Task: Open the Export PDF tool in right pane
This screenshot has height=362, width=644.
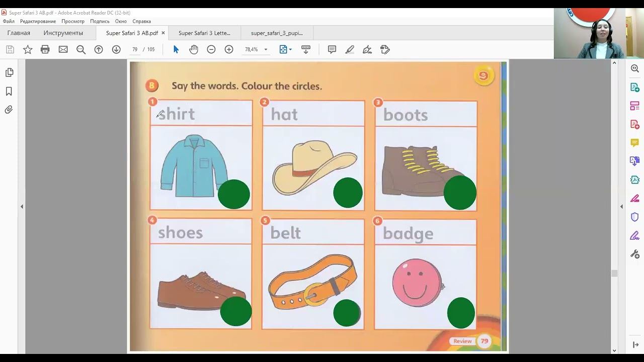Action: (x=635, y=87)
